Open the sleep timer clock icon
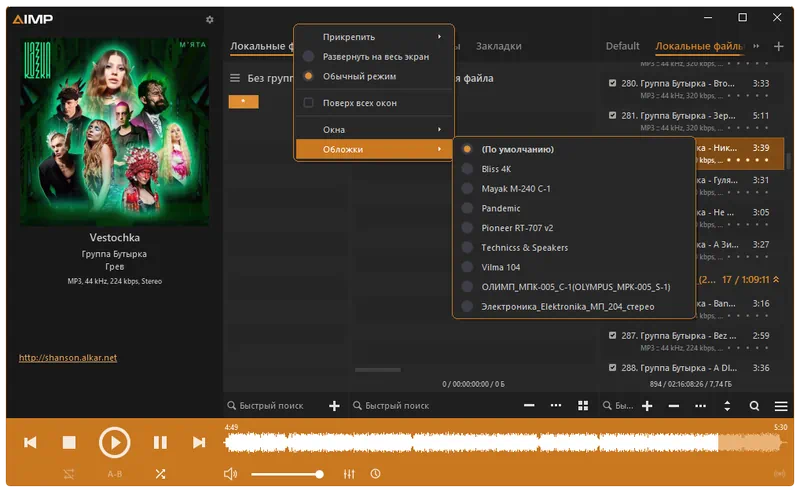This screenshot has height=492, width=800. coord(376,474)
